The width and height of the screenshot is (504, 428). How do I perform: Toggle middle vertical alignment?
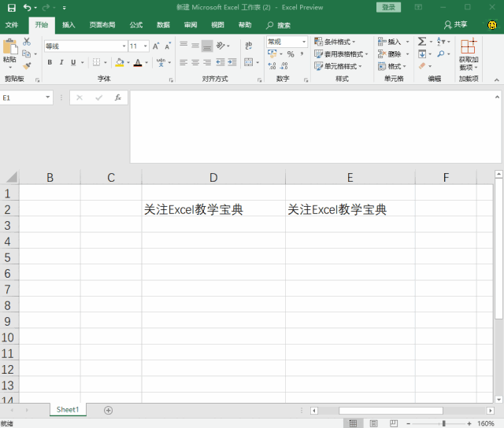click(195, 46)
